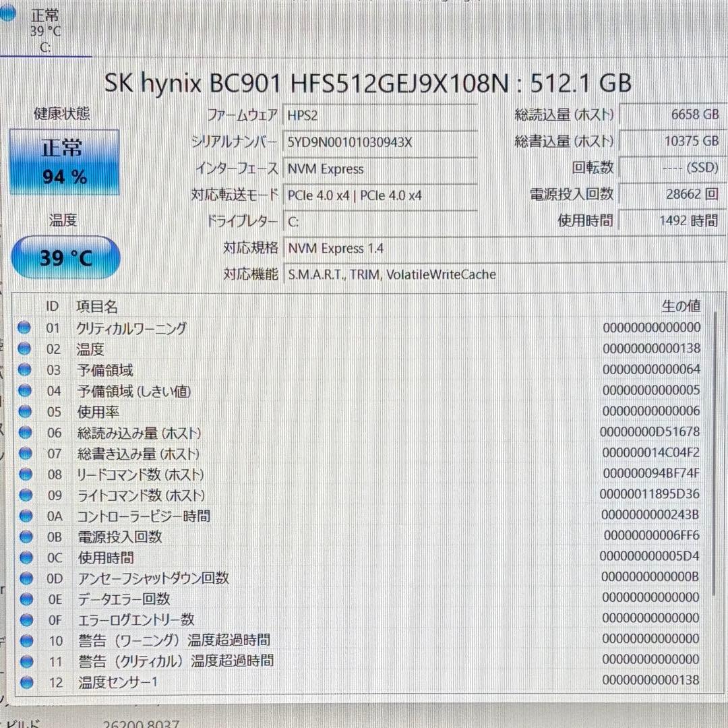
Task: Click status icon for row 0C 使用時間
Action: (x=26, y=557)
